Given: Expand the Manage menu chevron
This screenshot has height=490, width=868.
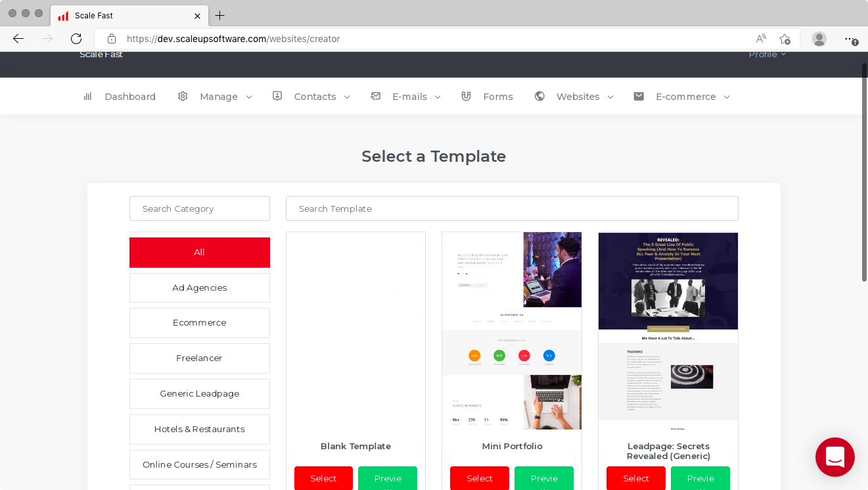Looking at the screenshot, I should [x=249, y=97].
